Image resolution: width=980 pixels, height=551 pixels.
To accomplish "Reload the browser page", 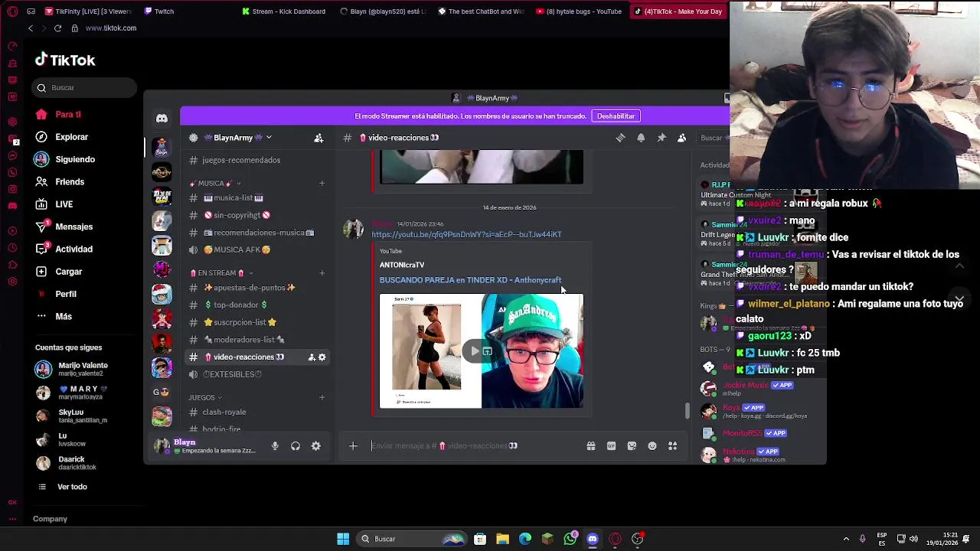I will click(x=57, y=28).
